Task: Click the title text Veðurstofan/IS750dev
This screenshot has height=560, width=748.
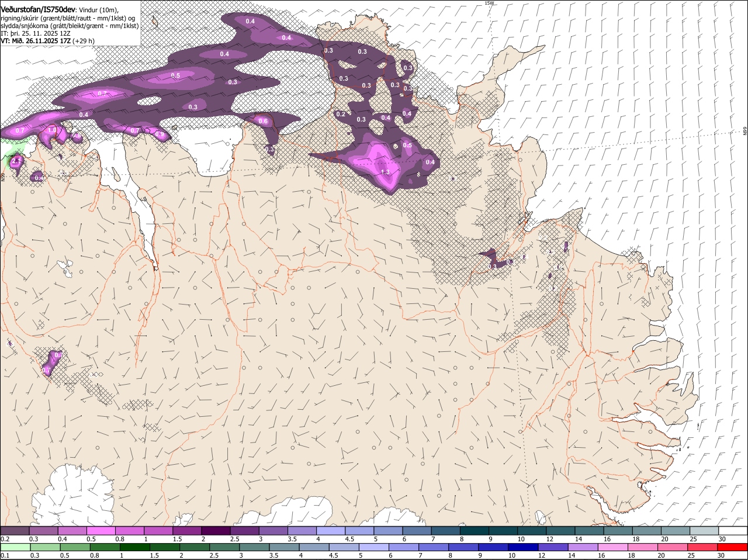Action: 38,9
